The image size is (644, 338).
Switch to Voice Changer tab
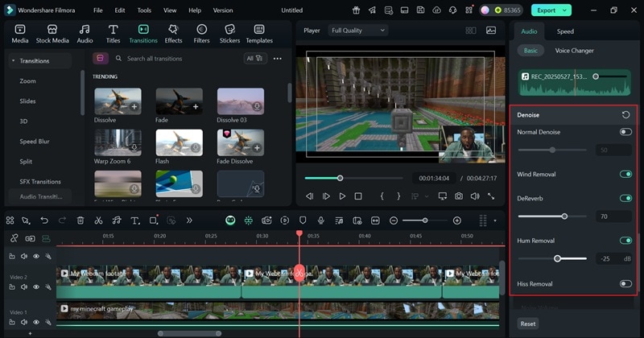pyautogui.click(x=574, y=51)
